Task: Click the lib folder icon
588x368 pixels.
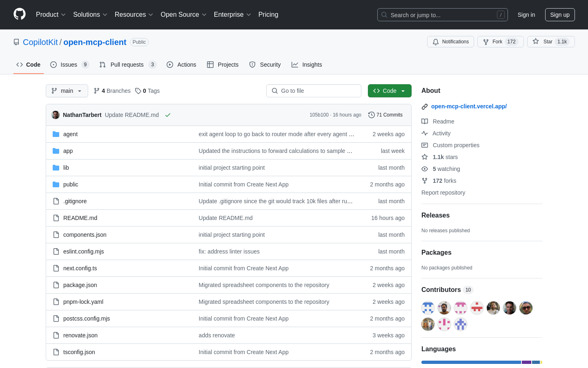Action: point(56,168)
